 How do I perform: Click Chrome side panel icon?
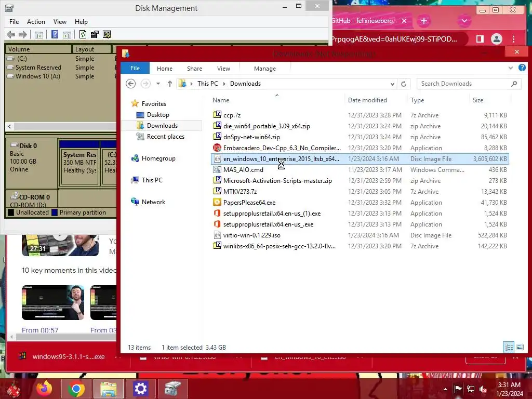tap(480, 39)
